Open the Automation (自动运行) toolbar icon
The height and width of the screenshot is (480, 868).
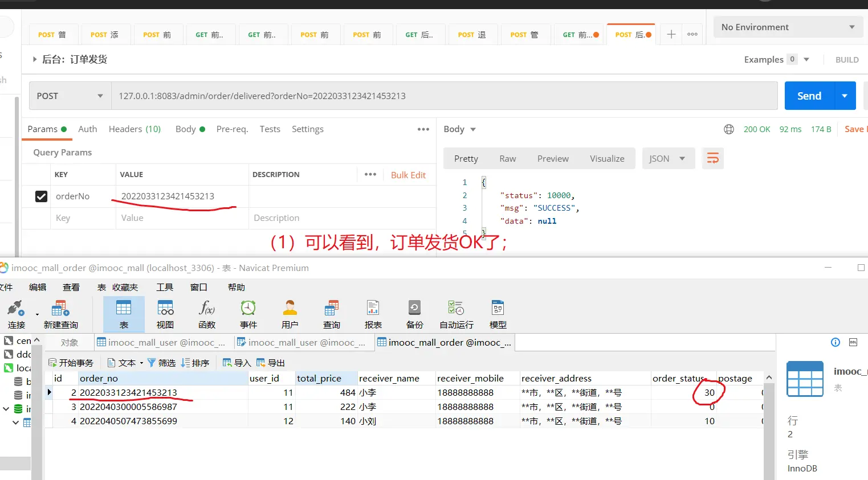456,314
